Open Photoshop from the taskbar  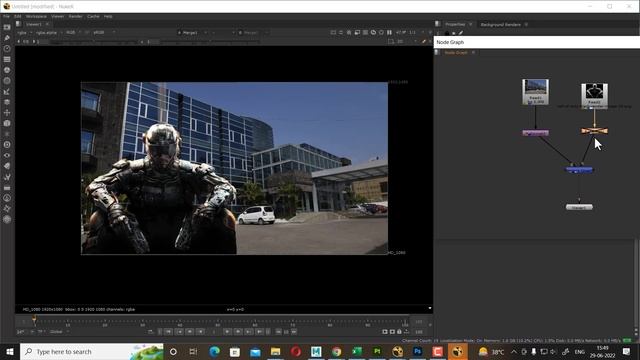[417, 351]
